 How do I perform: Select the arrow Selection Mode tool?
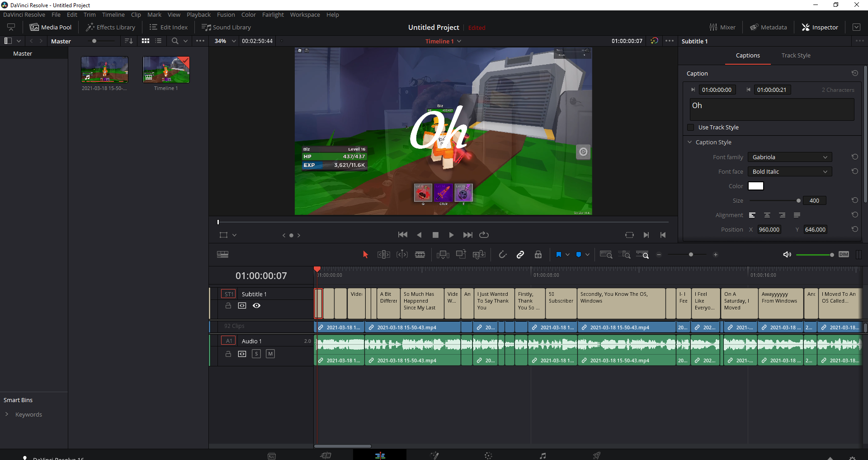365,255
